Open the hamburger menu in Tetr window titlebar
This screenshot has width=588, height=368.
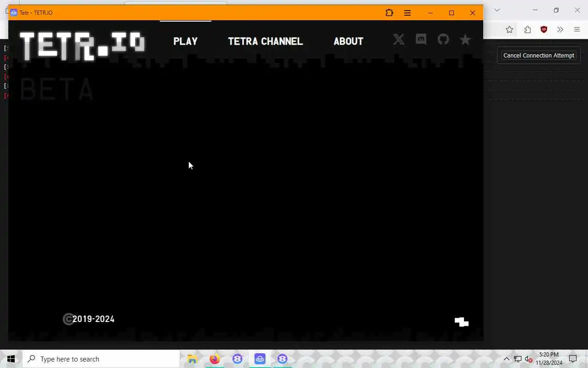tap(407, 13)
